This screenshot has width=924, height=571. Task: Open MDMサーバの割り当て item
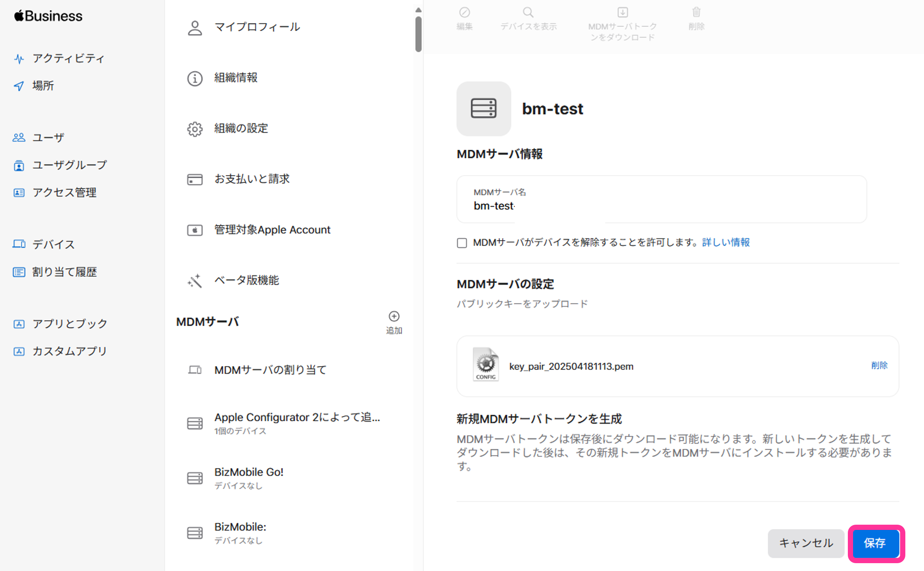coord(270,370)
